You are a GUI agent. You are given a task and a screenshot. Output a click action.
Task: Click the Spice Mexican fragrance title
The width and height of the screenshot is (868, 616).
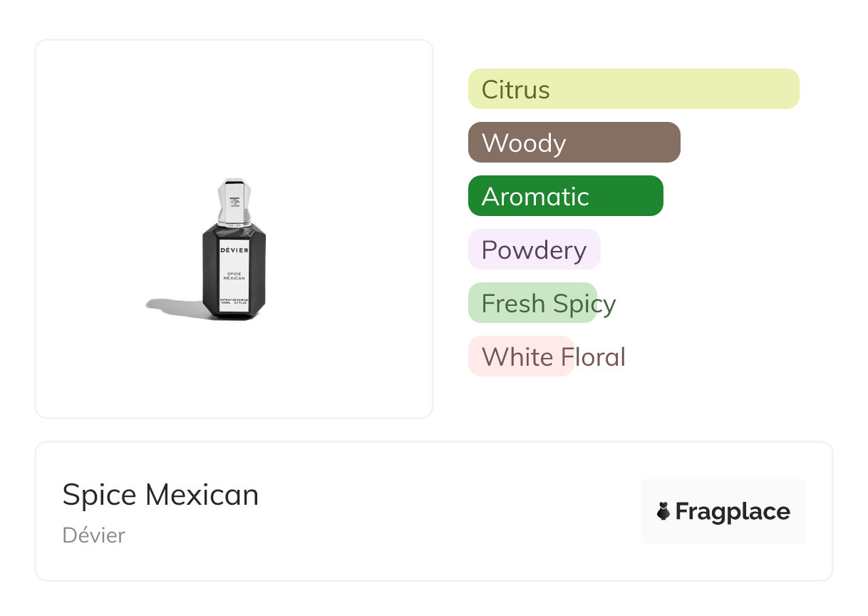pos(160,495)
